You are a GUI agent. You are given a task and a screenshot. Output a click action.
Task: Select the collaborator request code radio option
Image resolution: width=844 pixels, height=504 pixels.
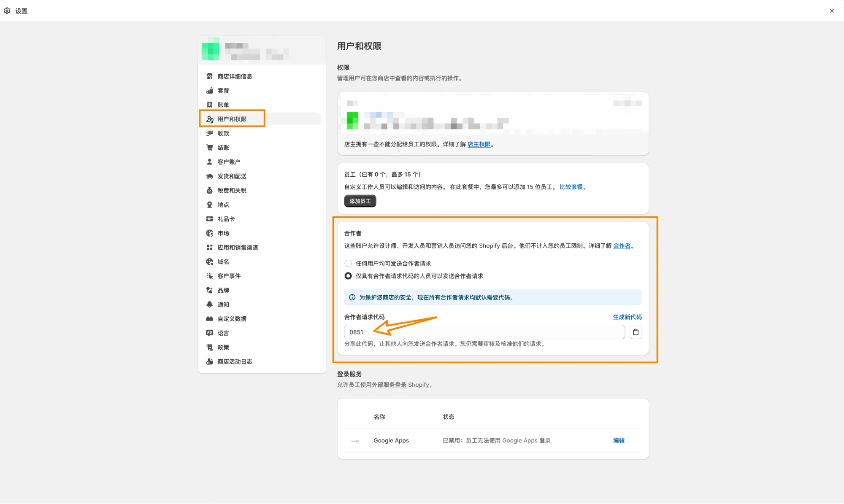348,276
